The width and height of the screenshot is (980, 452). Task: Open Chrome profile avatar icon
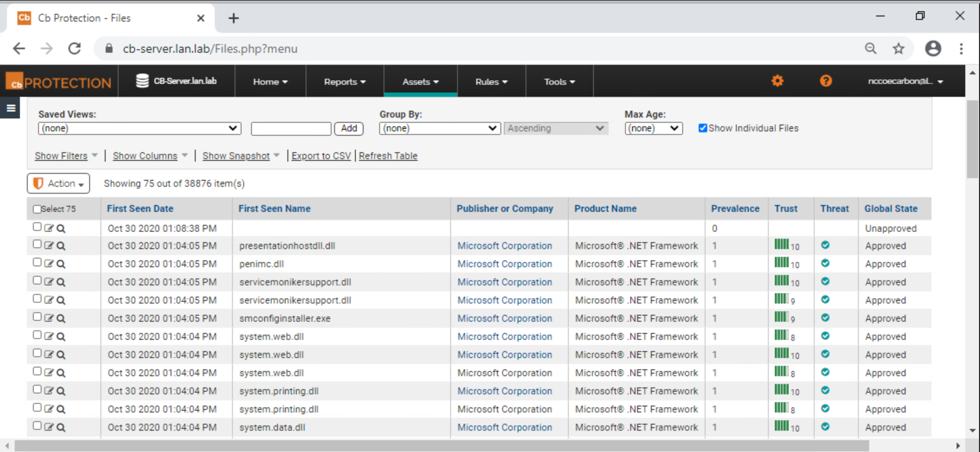tap(933, 48)
